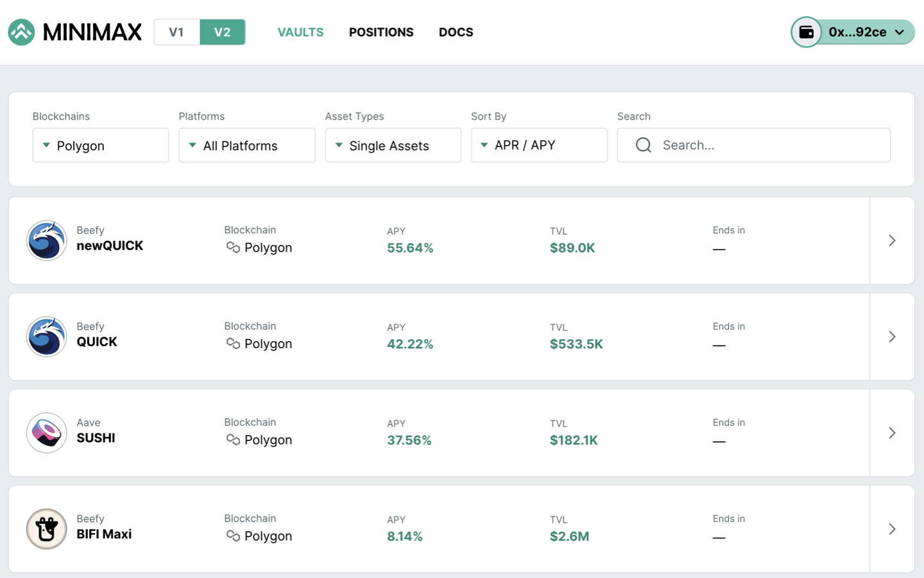Open the All Platforms dropdown
Screen dimensions: 924x578
coord(247,145)
